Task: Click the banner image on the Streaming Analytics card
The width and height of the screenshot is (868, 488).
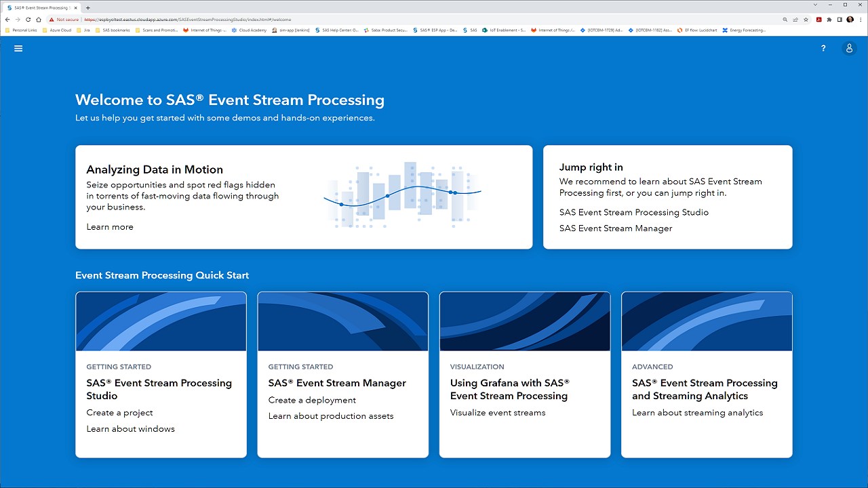Action: (707, 321)
